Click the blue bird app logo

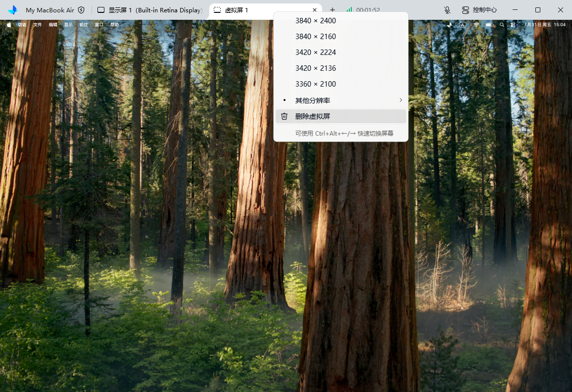coord(12,10)
